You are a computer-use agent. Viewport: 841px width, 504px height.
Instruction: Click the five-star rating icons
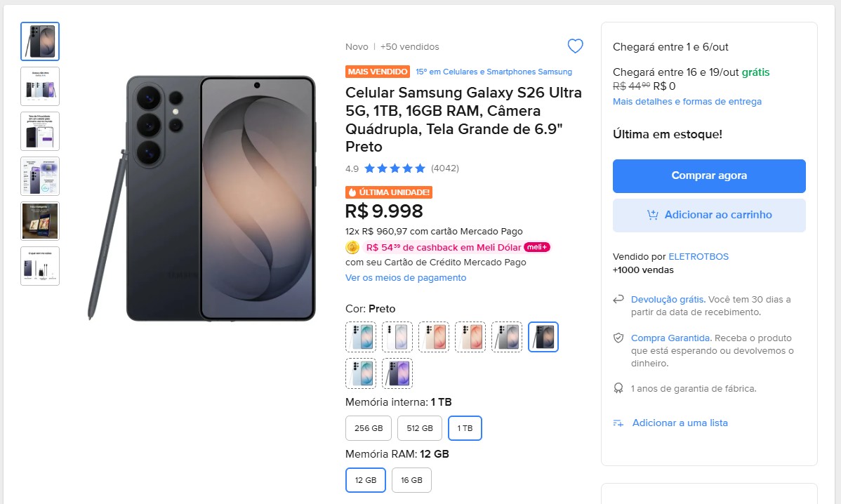[x=395, y=168]
